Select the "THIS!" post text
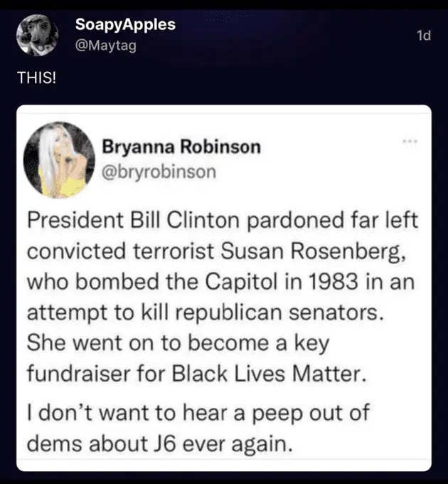This screenshot has width=448, height=484. [36, 76]
